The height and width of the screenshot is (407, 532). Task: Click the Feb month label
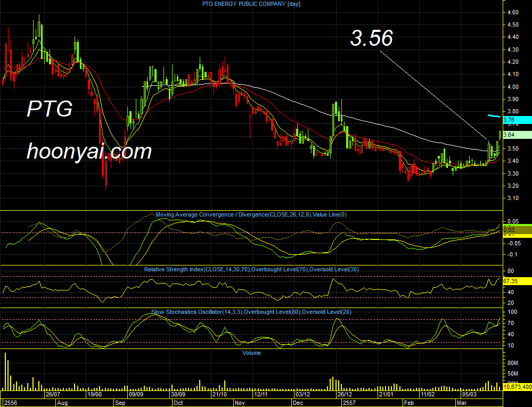409,403
